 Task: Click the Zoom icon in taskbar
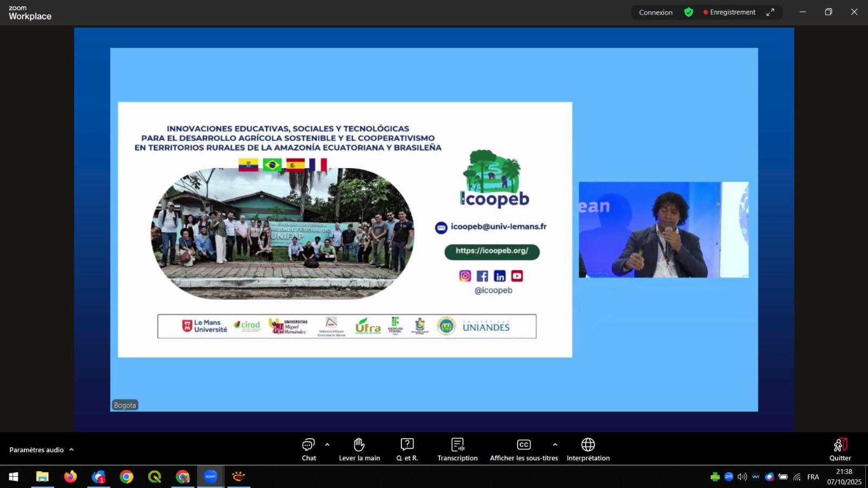coord(210,477)
